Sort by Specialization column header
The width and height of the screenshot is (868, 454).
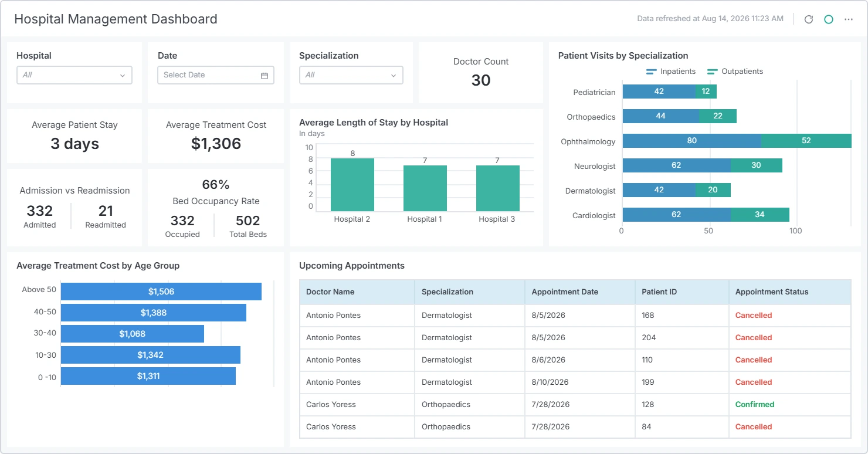[470, 292]
